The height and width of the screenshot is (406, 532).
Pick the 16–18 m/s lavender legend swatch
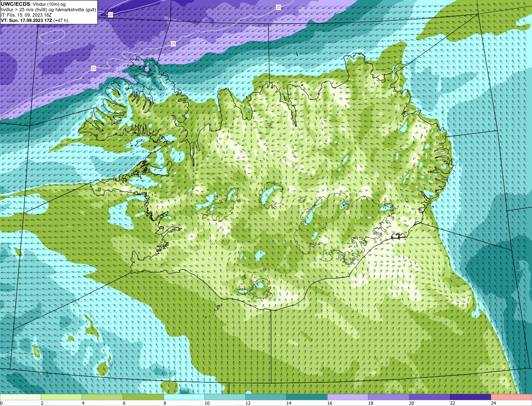(x=347, y=397)
